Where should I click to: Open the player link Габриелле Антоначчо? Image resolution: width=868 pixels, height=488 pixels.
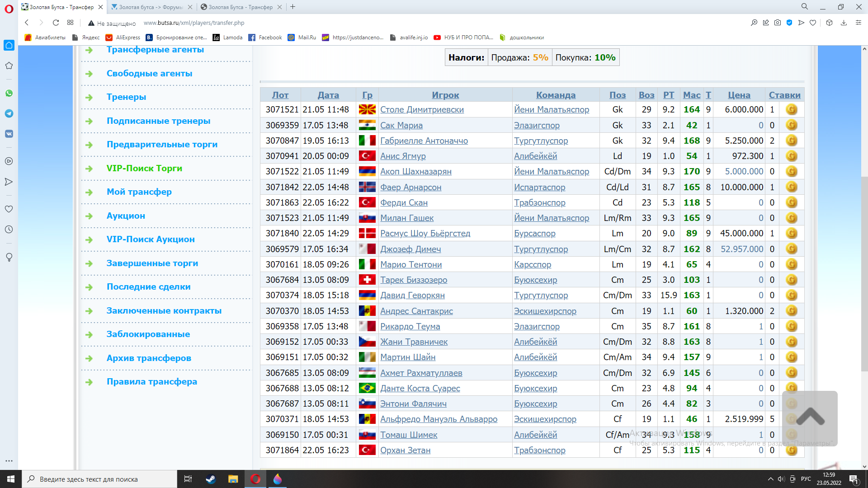click(x=424, y=141)
